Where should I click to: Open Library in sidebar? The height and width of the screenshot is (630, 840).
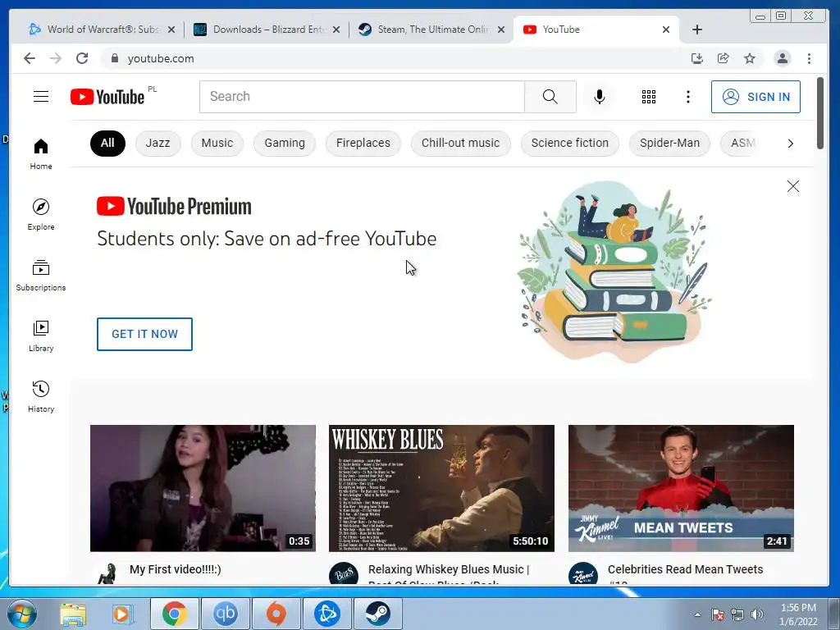pos(41,336)
